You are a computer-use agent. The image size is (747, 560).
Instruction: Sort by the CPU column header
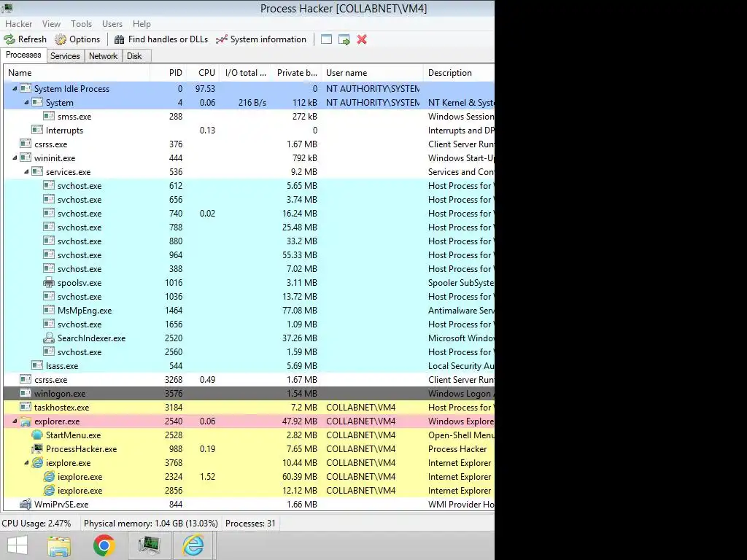click(x=204, y=73)
